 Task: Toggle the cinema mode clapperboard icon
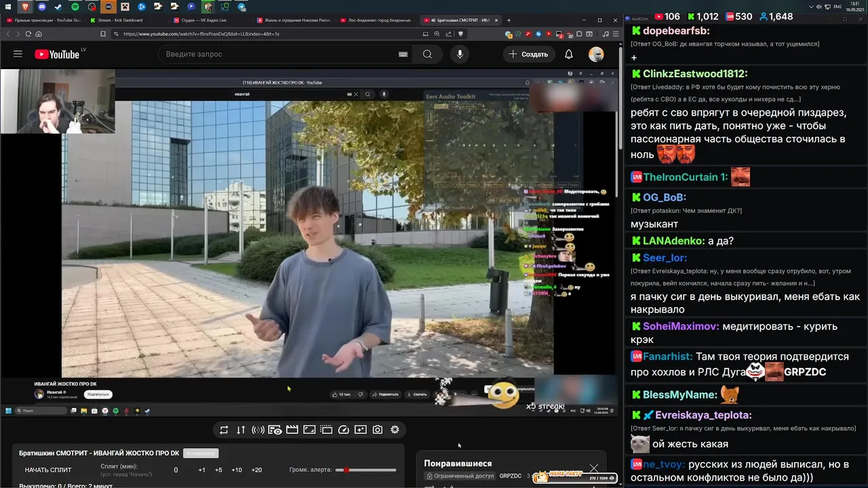pos(292,430)
